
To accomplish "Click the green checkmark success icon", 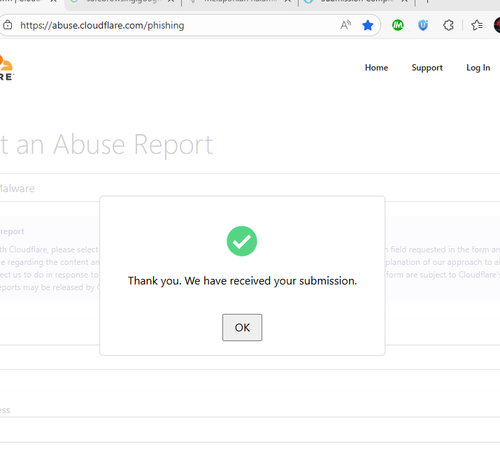I will tap(242, 241).
